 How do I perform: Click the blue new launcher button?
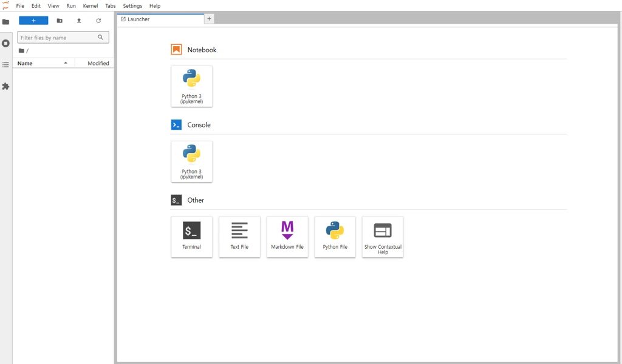(33, 20)
